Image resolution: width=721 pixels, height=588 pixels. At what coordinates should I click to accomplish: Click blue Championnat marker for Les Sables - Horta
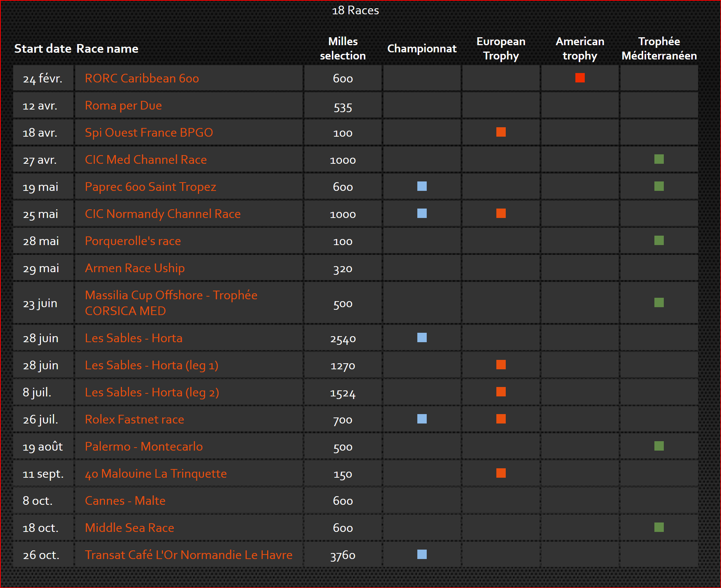click(422, 338)
